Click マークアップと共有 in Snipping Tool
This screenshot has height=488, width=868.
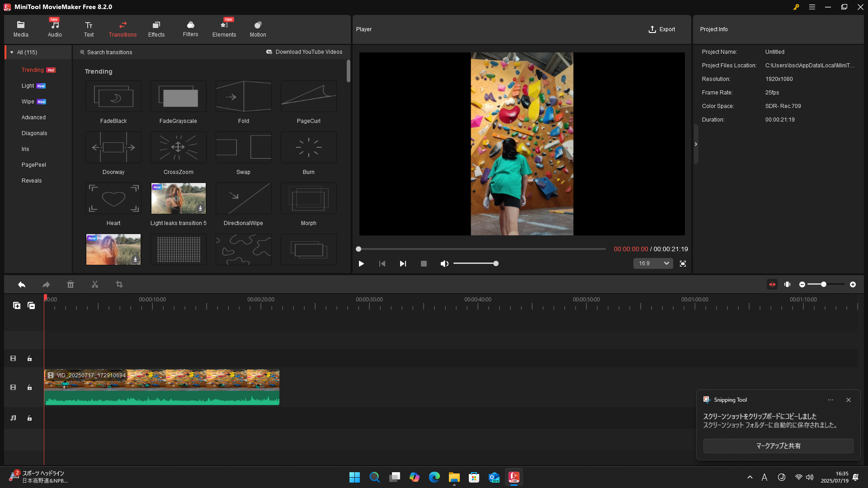pyautogui.click(x=778, y=446)
